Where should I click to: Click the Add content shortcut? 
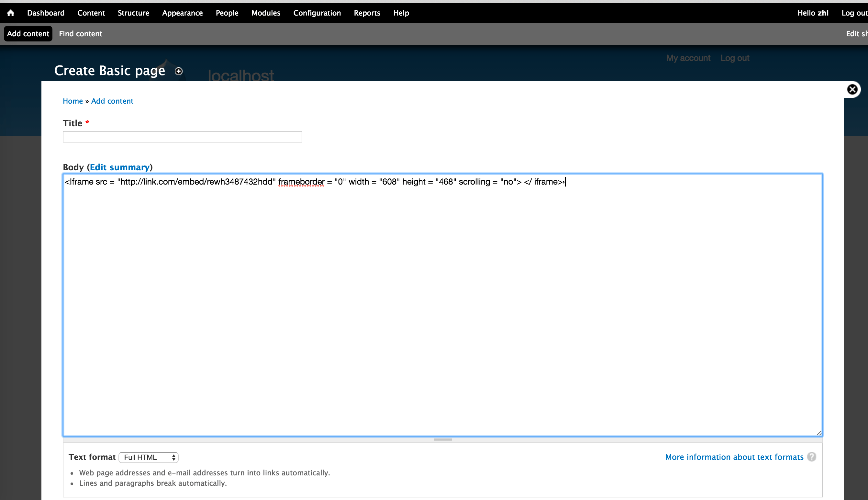tap(28, 34)
